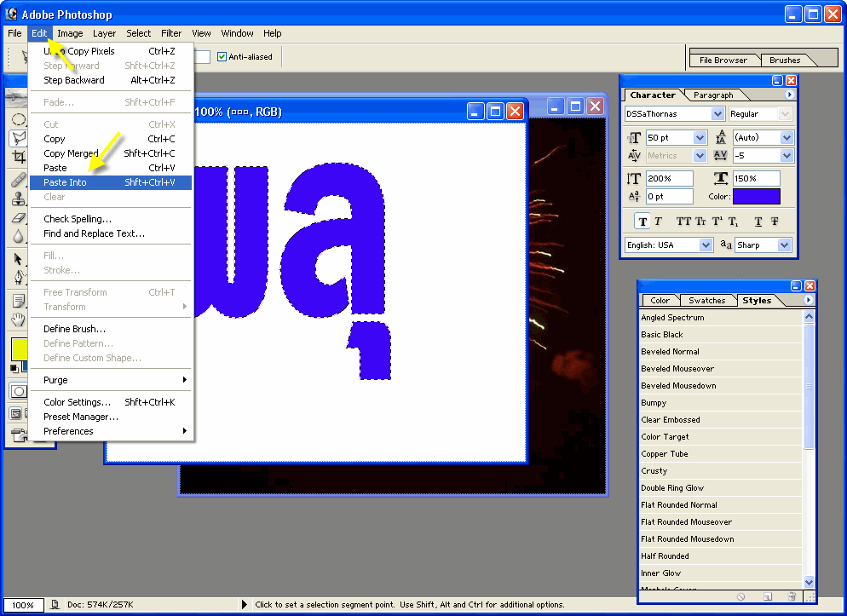Screen dimensions: 847x616
Task: Toggle Faux Italic in Character palette
Action: click(658, 222)
